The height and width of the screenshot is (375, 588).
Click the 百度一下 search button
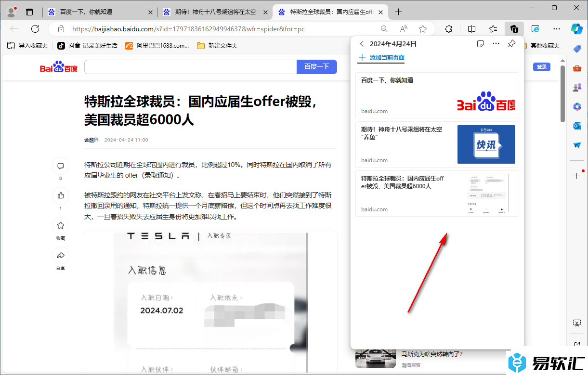(316, 67)
